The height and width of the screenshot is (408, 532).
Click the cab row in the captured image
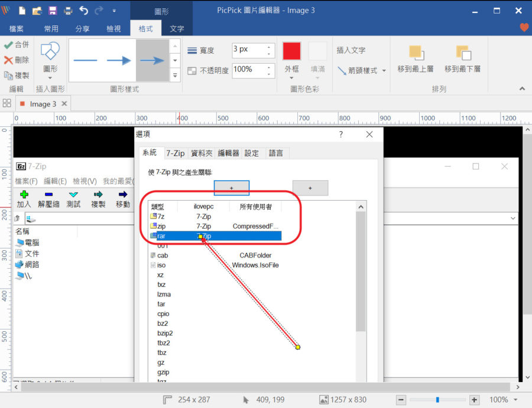(216, 255)
